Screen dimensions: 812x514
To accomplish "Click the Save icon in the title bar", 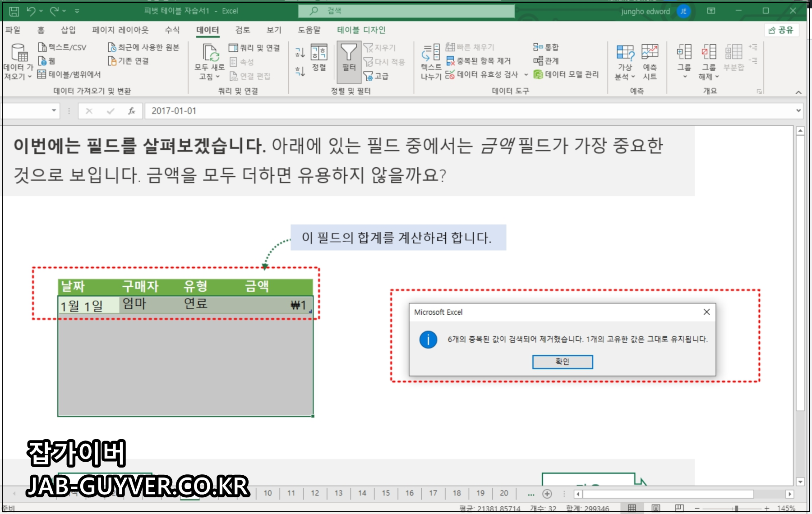I will (14, 11).
